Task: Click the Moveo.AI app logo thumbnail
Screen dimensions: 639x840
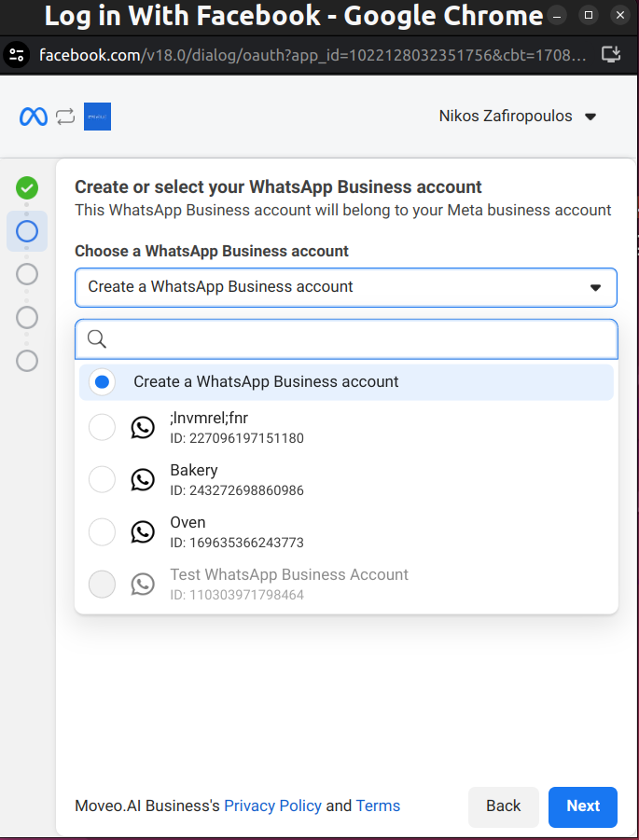Action: coord(97,117)
